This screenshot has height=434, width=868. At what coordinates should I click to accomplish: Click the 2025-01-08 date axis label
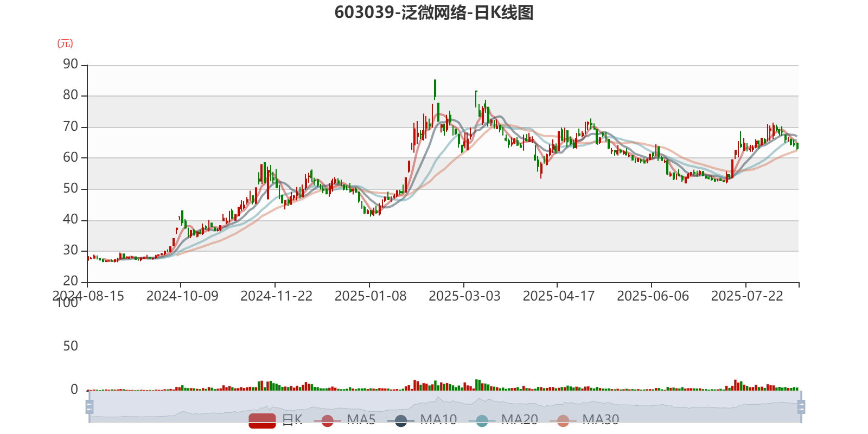tap(371, 296)
